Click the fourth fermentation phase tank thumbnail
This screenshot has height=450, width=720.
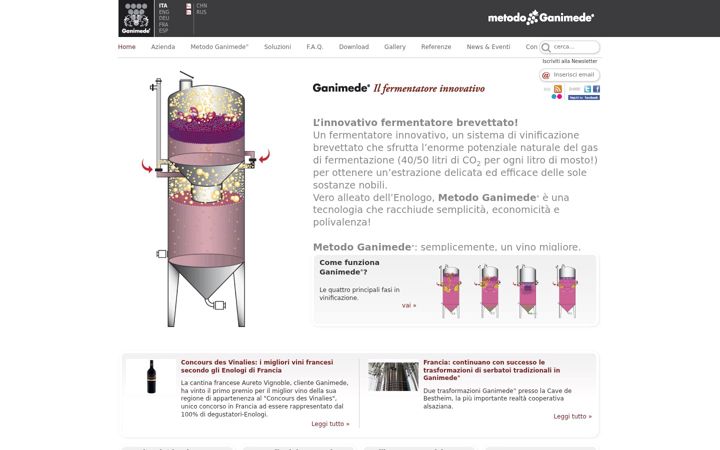567,291
